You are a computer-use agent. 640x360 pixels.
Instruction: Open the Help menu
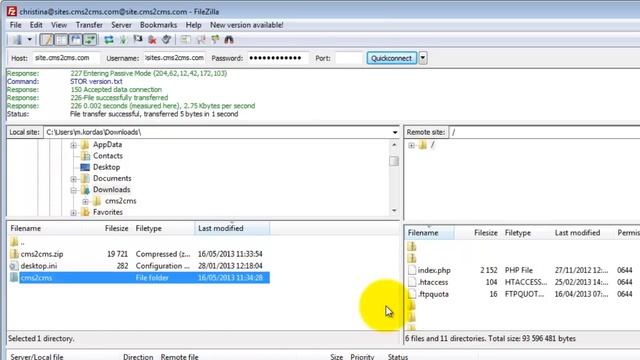point(193,25)
